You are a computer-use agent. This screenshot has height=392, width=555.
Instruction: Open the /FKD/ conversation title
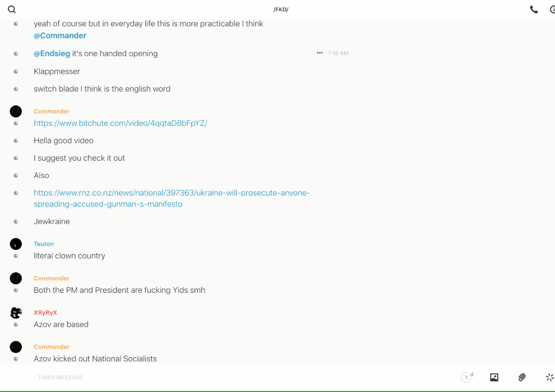click(281, 10)
